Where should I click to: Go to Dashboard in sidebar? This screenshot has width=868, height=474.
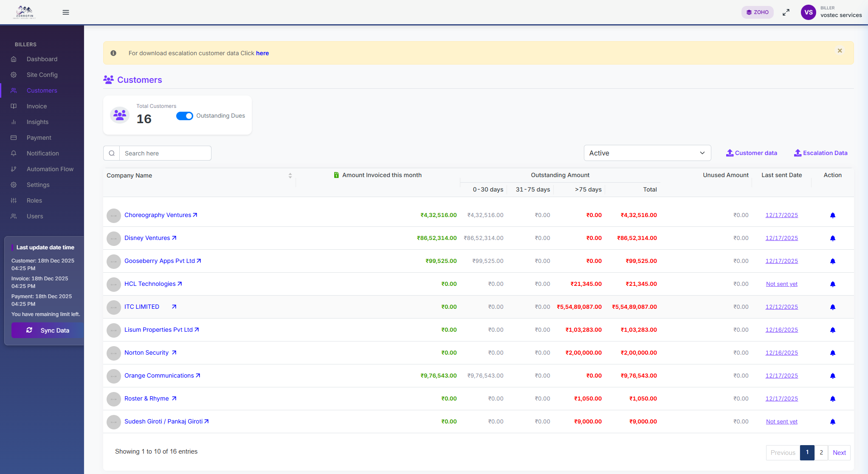click(x=42, y=59)
